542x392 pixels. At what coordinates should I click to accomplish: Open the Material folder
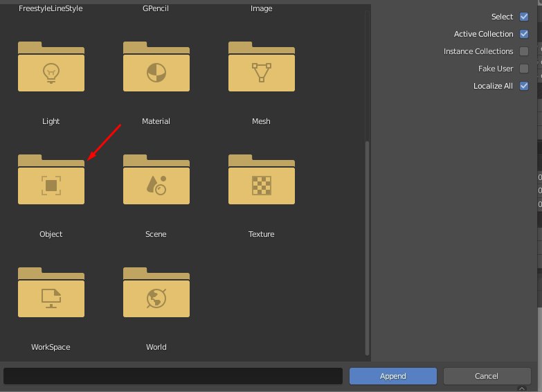point(156,66)
